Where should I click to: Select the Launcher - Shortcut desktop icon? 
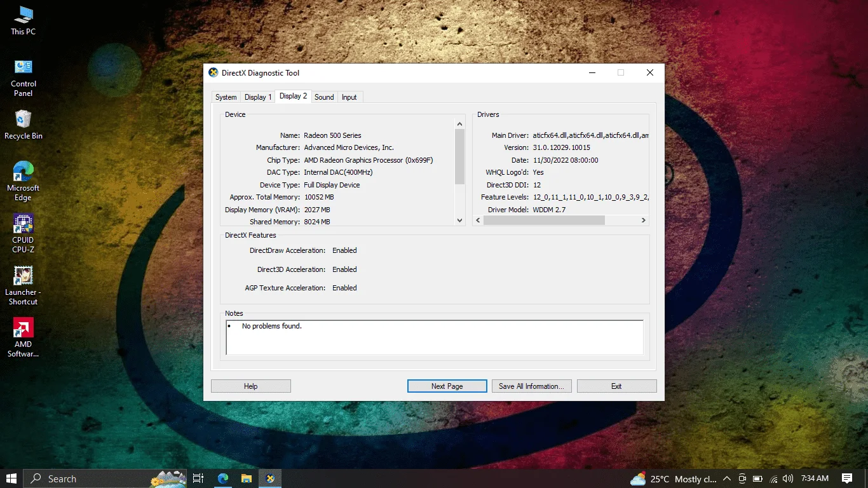23,286
